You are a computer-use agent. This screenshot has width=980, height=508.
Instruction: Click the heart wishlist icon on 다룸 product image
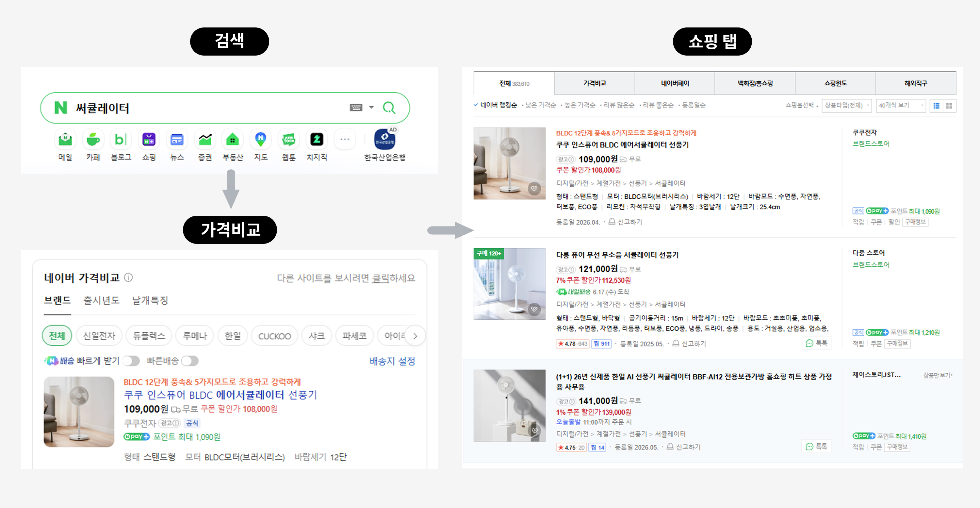click(x=534, y=309)
